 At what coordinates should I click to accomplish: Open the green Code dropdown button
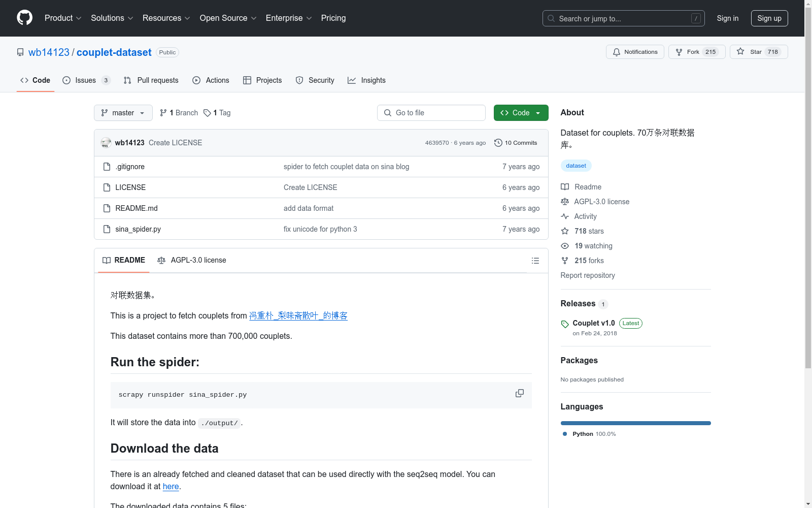(521, 113)
